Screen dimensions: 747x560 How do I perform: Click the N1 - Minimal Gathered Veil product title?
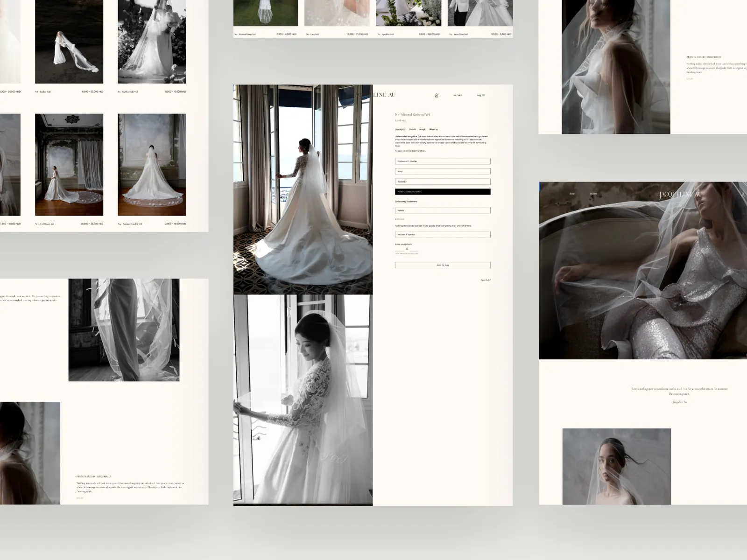(x=413, y=114)
